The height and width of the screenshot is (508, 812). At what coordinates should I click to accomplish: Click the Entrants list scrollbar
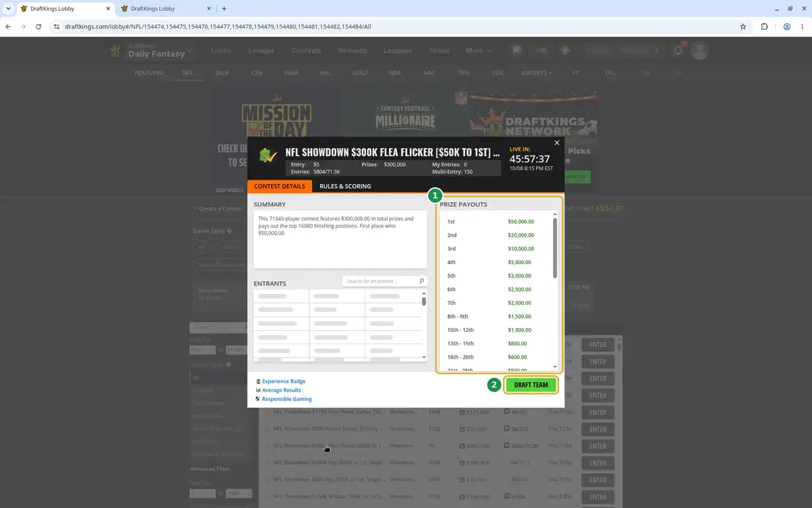click(424, 301)
